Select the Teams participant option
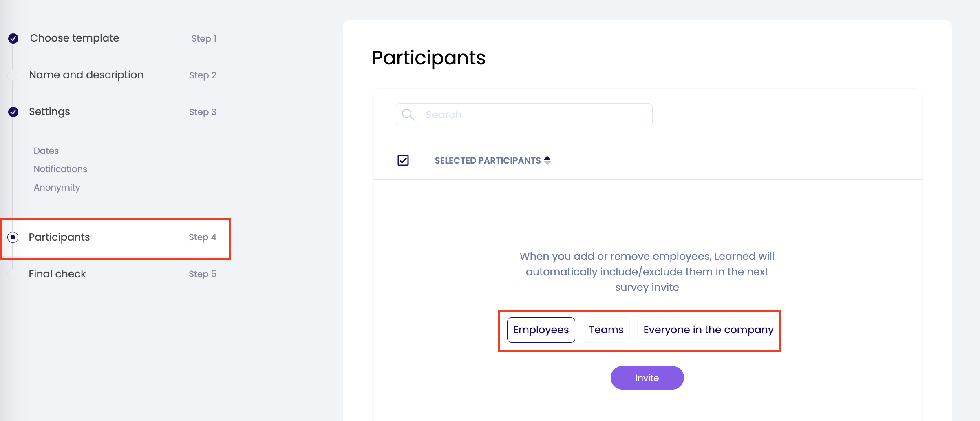 (606, 330)
